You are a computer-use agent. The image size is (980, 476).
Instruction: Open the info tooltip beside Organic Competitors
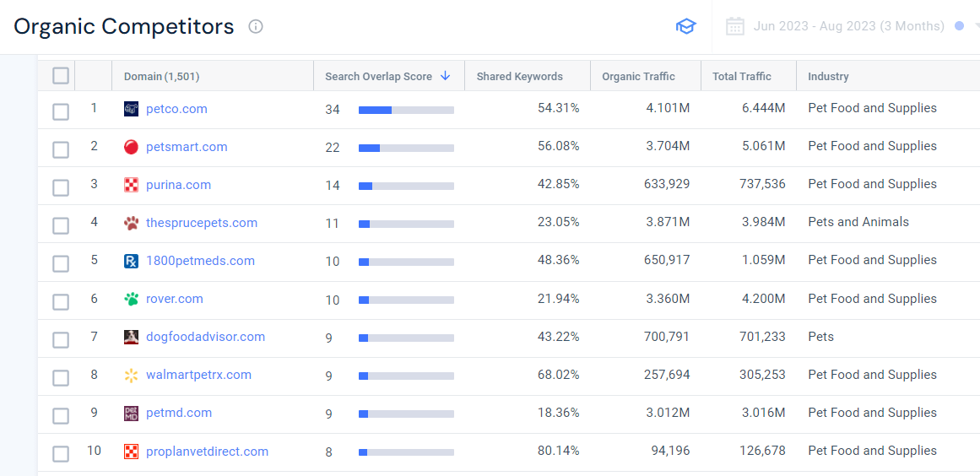point(256,27)
